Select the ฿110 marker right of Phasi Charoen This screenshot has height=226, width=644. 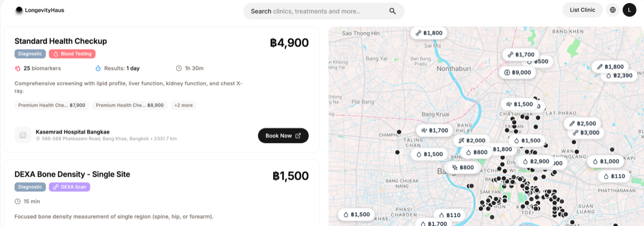click(x=449, y=215)
